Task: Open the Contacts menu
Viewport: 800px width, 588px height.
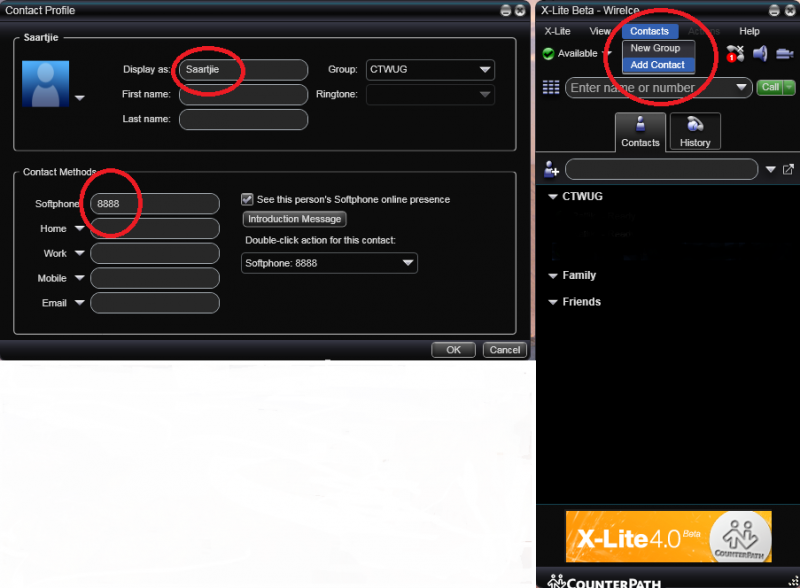Action: click(649, 31)
